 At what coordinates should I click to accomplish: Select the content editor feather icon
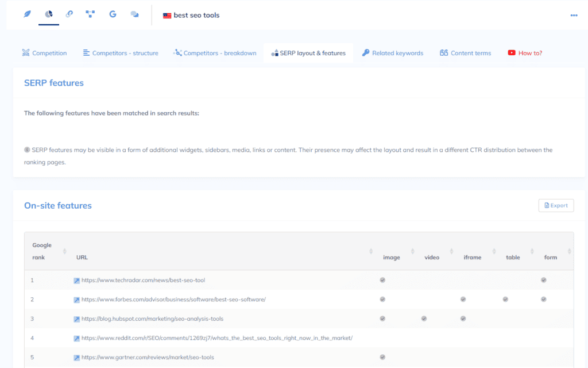27,14
